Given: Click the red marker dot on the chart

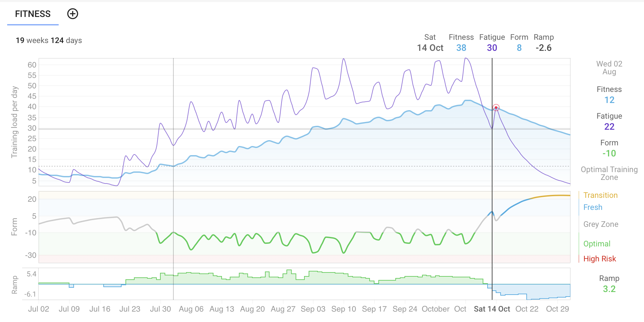Looking at the screenshot, I should point(496,108).
